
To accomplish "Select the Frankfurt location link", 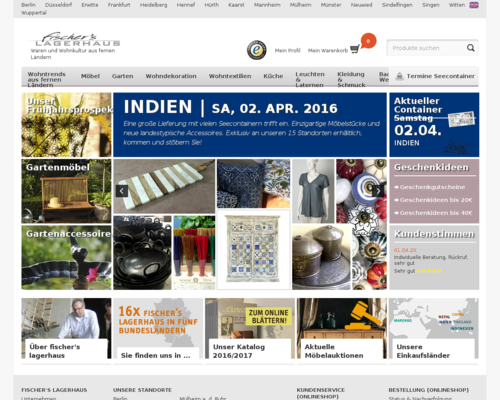I will click(119, 5).
